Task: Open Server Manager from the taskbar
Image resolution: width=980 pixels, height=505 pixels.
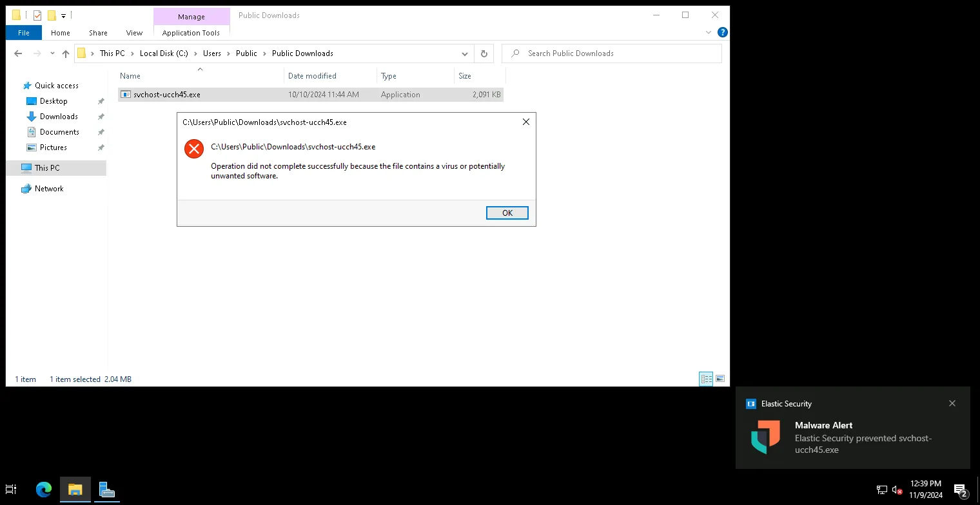Action: 107,490
